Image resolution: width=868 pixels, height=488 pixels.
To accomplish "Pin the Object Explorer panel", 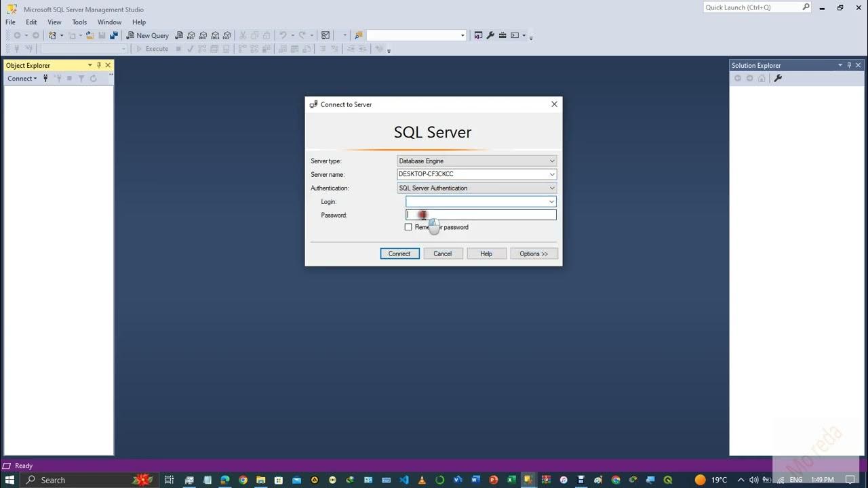I will pyautogui.click(x=98, y=65).
